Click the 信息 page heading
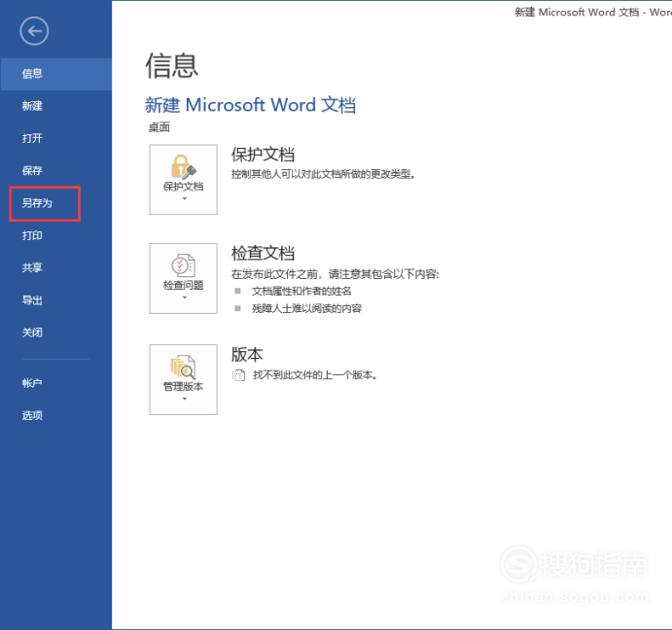This screenshot has height=630, width=672. pyautogui.click(x=172, y=66)
